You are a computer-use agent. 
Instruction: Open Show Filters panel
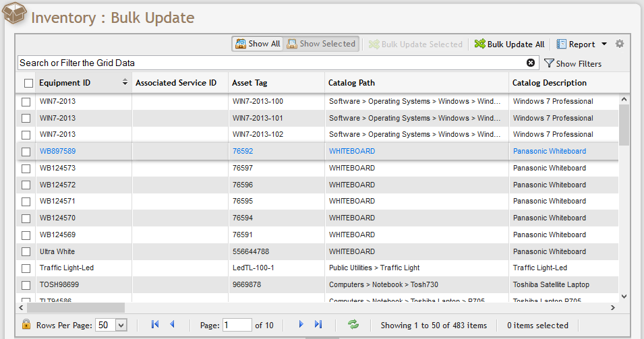click(573, 63)
